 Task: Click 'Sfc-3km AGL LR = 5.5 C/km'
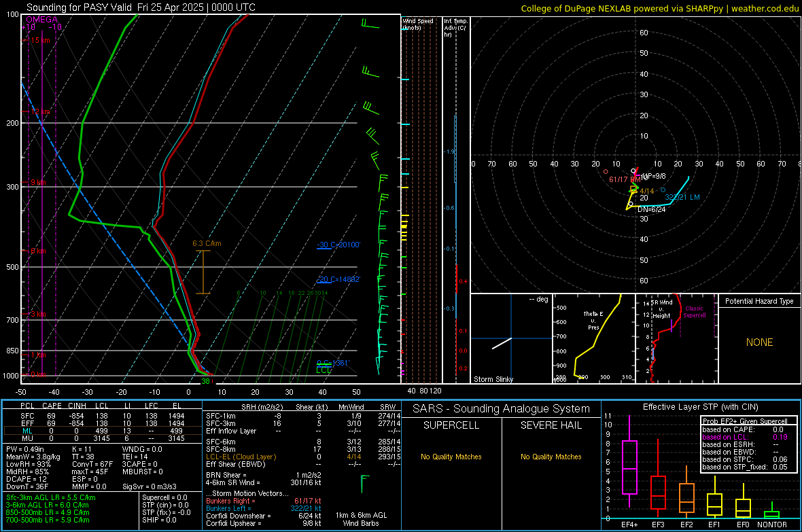pos(51,497)
